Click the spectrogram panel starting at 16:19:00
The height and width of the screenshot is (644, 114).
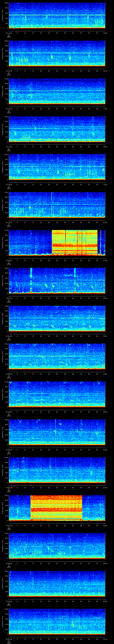click(57, 205)
